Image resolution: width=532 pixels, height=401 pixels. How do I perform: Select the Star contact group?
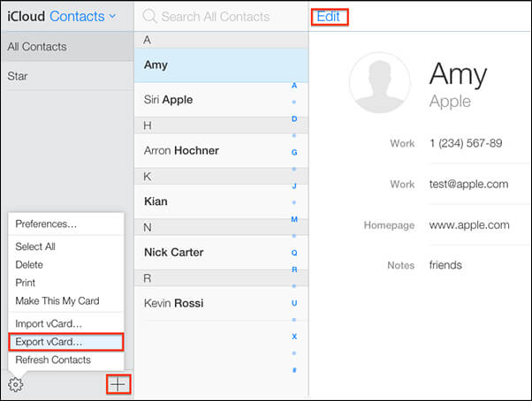pyautogui.click(x=68, y=76)
